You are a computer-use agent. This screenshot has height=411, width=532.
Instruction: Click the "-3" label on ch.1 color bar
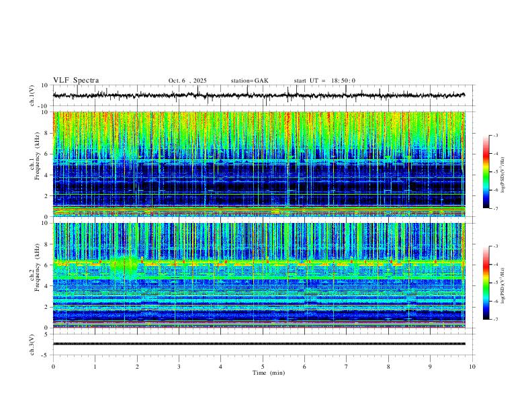(x=496, y=135)
